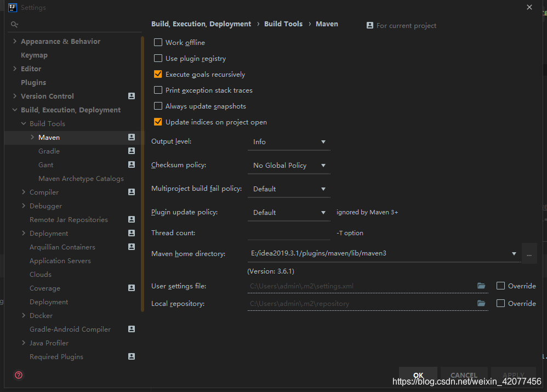
Task: Click project-level icon beside Compiler
Action: 132,192
